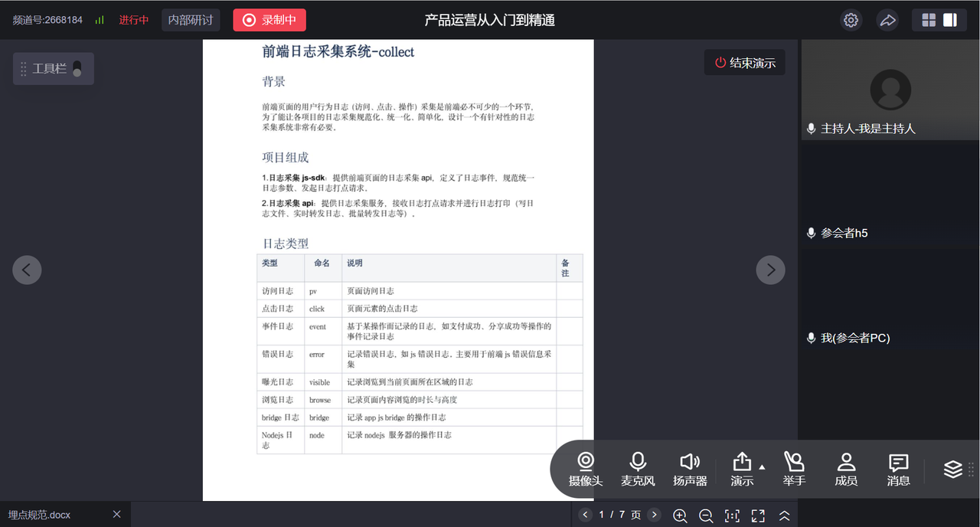Go to next slide with large right arrow
The width and height of the screenshot is (980, 527).
pos(771,270)
